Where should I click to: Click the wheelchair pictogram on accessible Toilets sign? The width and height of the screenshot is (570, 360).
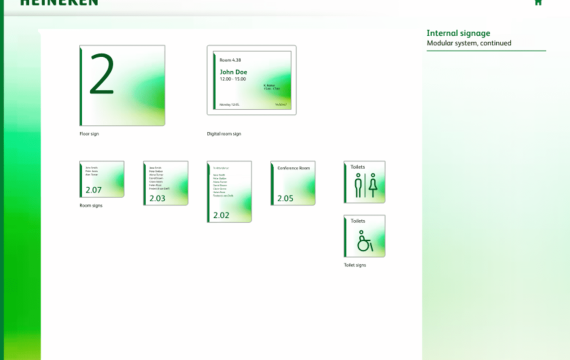365,241
